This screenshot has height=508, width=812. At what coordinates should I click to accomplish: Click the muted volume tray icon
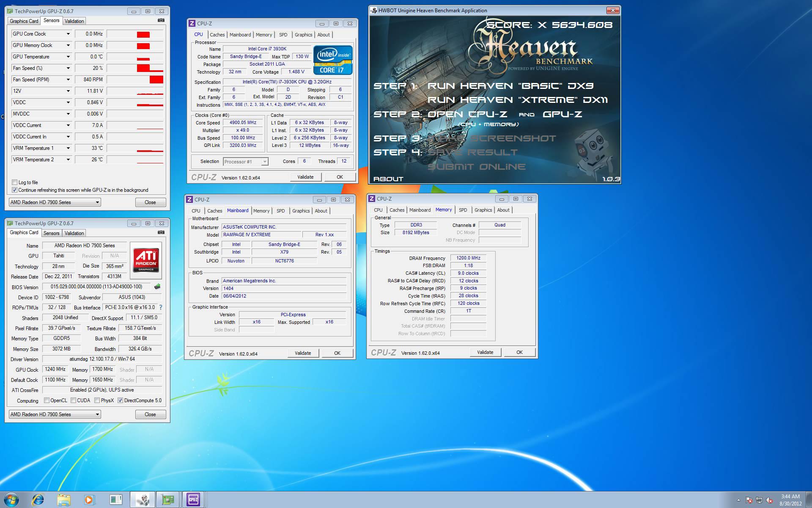770,500
